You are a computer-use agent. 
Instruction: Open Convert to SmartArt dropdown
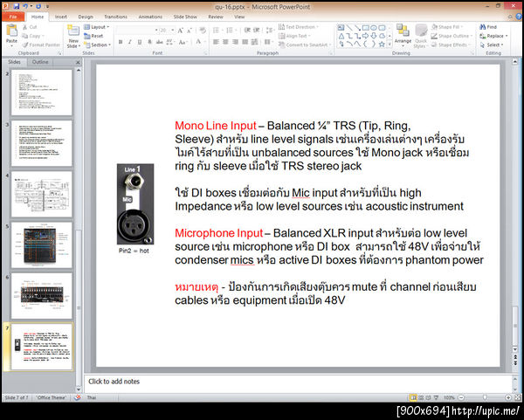point(305,45)
